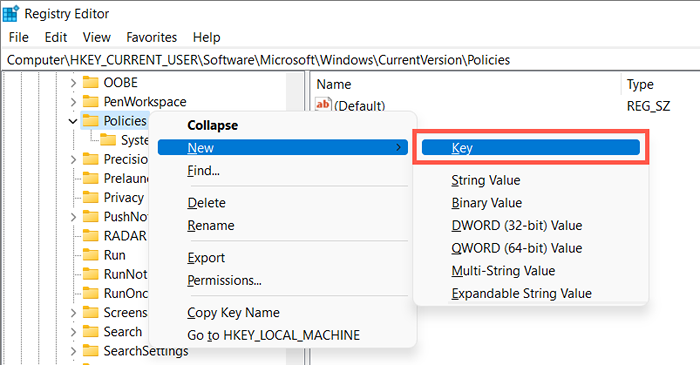Collapse the Policies tree node chevron
700x365 pixels.
click(73, 121)
